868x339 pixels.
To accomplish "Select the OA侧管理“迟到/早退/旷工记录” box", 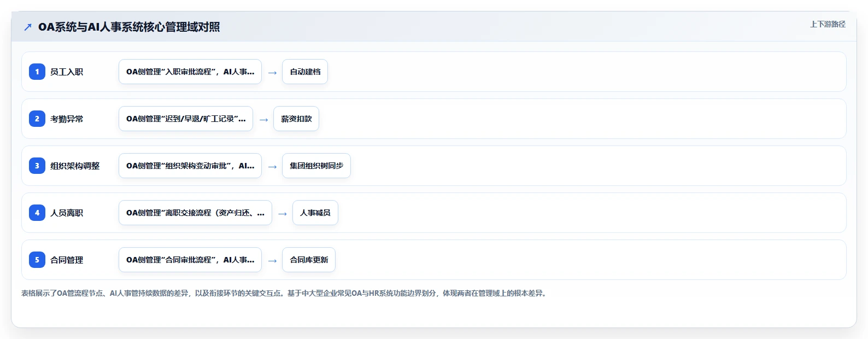I will (x=186, y=119).
